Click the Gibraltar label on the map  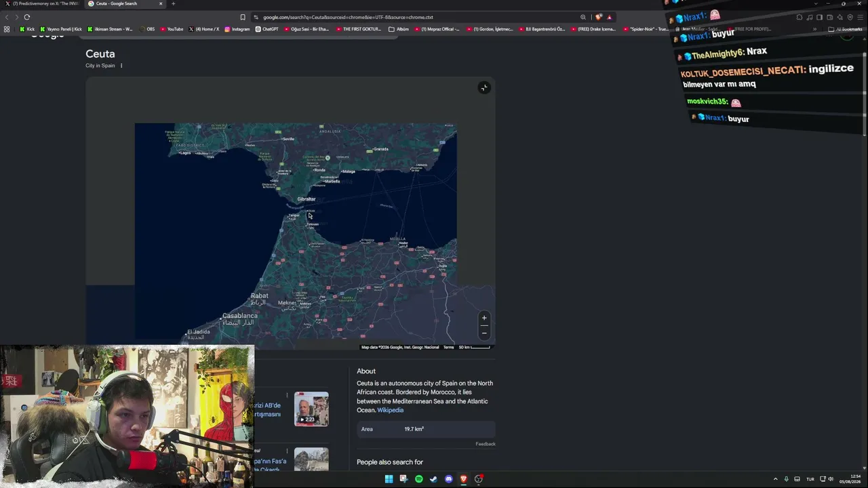pos(307,199)
